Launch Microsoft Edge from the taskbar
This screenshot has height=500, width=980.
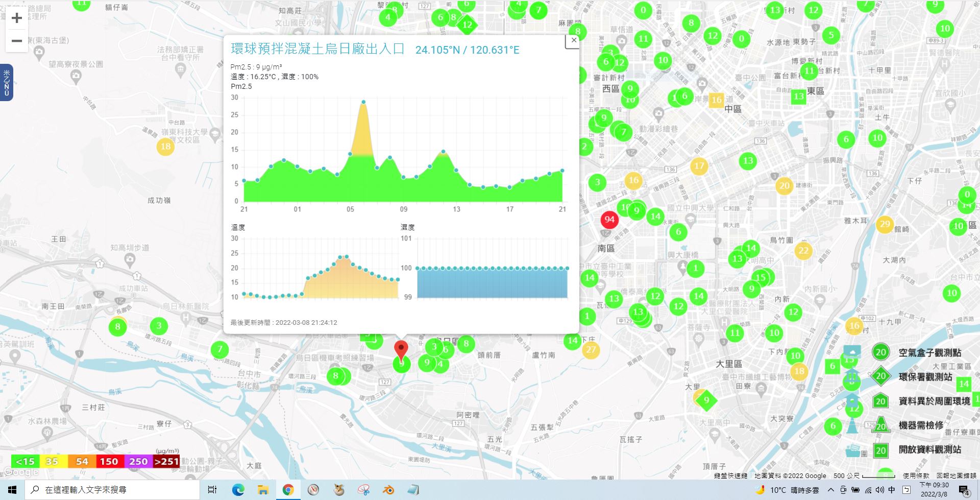(x=238, y=490)
